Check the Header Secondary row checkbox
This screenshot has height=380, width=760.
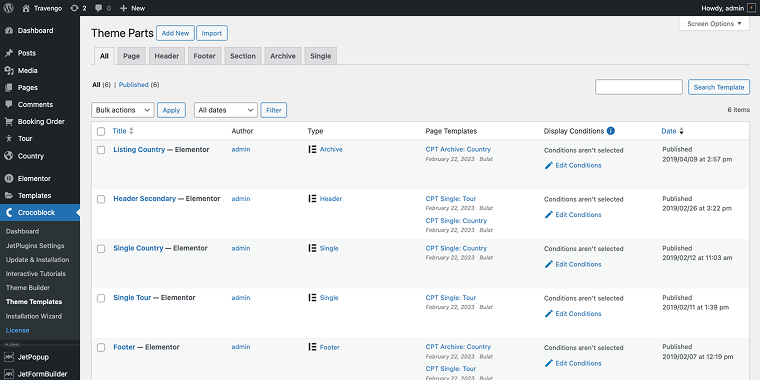point(101,199)
